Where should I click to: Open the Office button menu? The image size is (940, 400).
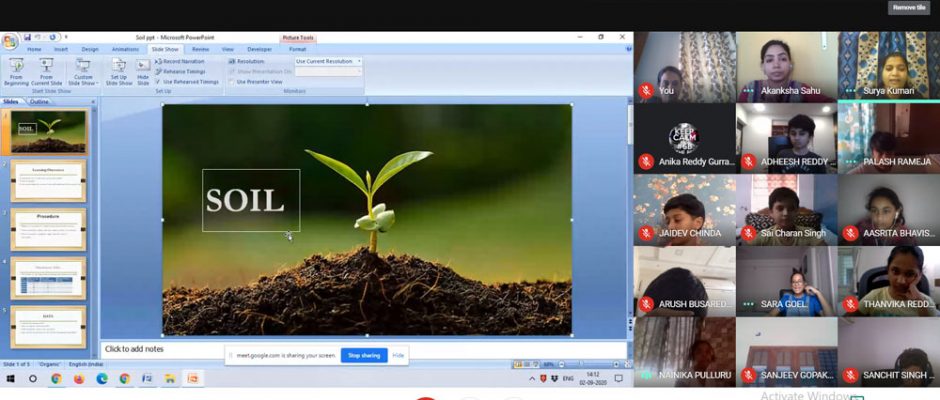click(9, 41)
